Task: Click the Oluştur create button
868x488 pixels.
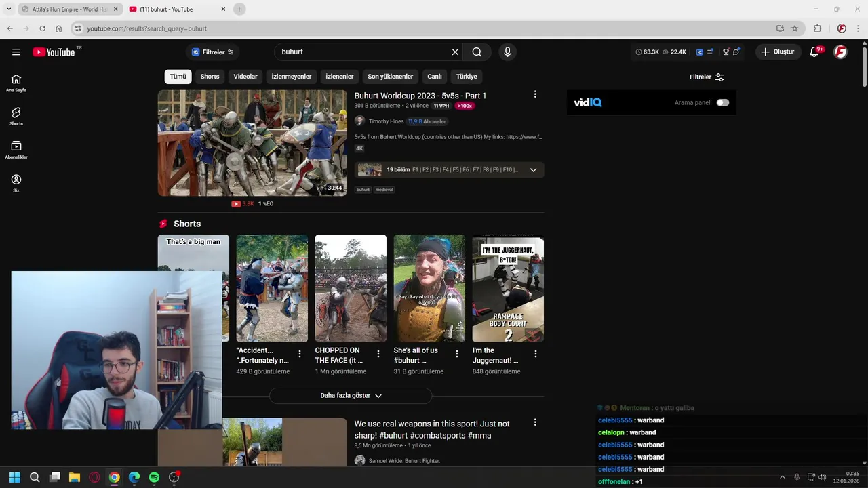Action: point(778,52)
